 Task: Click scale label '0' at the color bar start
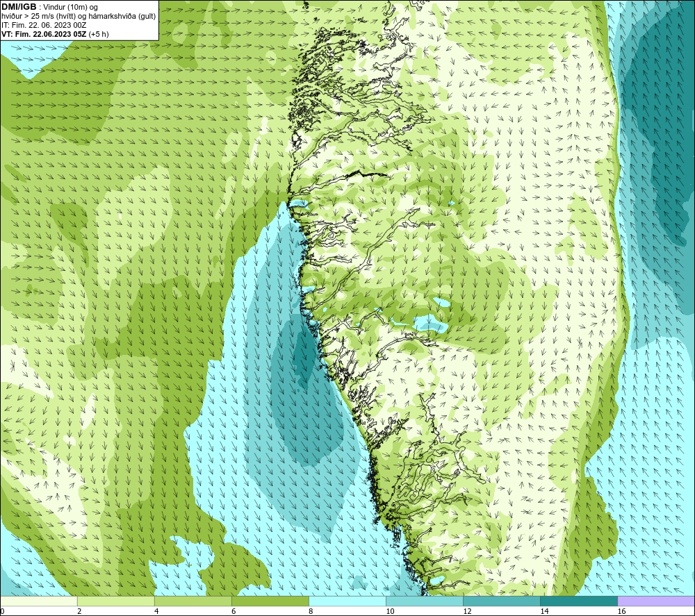tap(3, 612)
